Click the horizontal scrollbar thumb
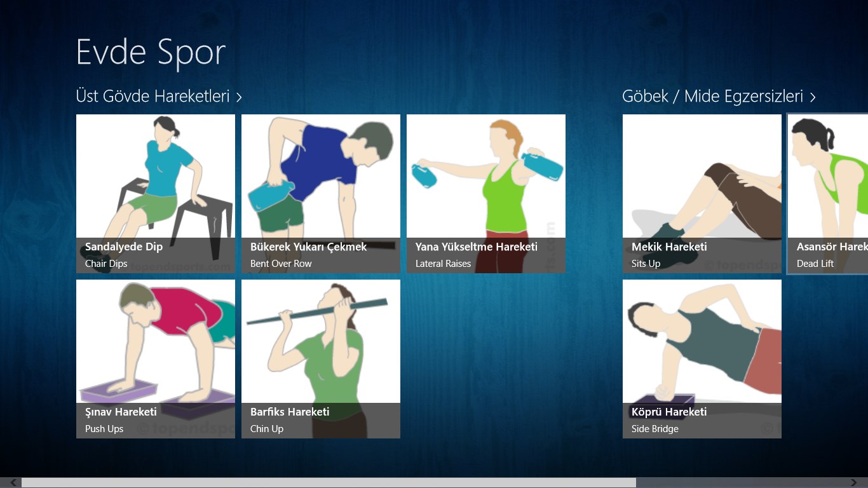 coord(329,483)
